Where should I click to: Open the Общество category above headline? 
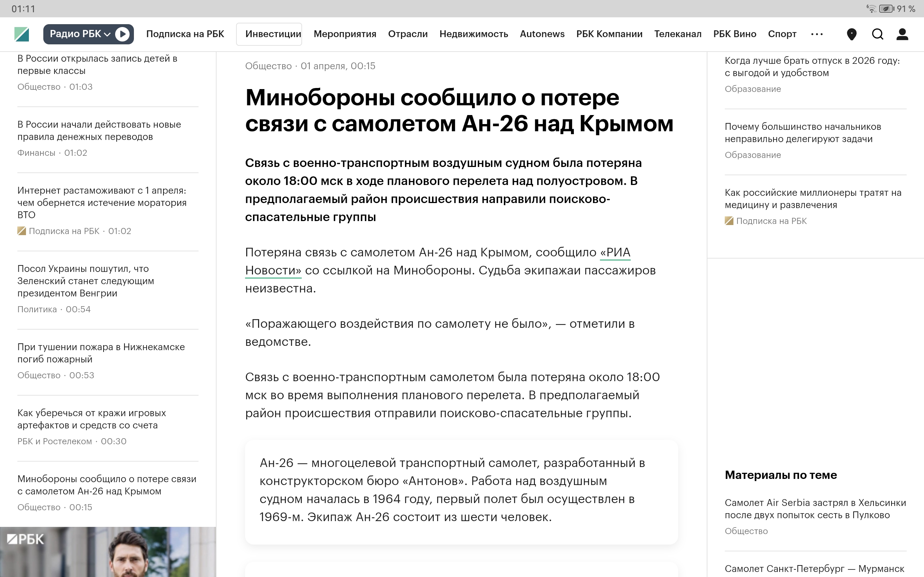click(268, 66)
